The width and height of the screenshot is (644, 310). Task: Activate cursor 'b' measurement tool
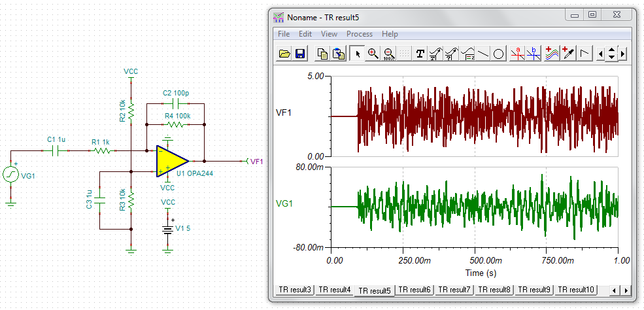(534, 54)
